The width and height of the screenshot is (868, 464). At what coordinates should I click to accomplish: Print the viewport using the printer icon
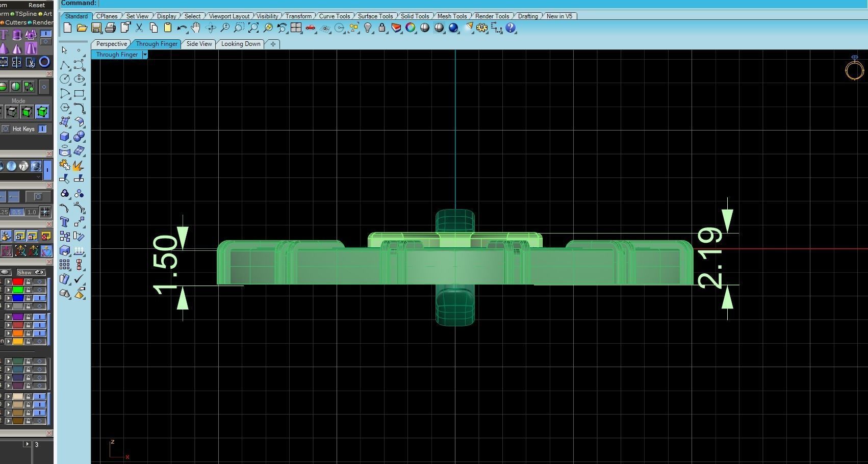(110, 28)
